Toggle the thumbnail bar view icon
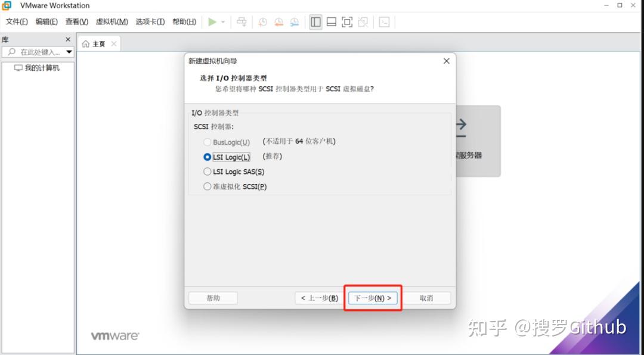 pos(332,22)
